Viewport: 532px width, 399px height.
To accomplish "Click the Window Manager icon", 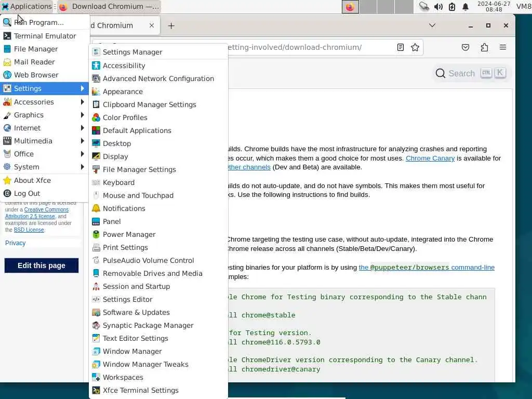I will coord(96,352).
